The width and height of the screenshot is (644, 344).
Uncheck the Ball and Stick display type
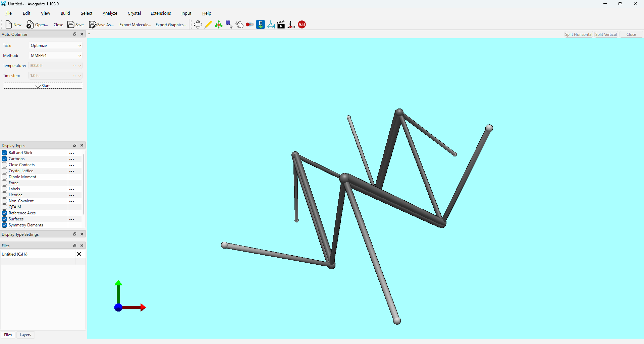point(4,153)
